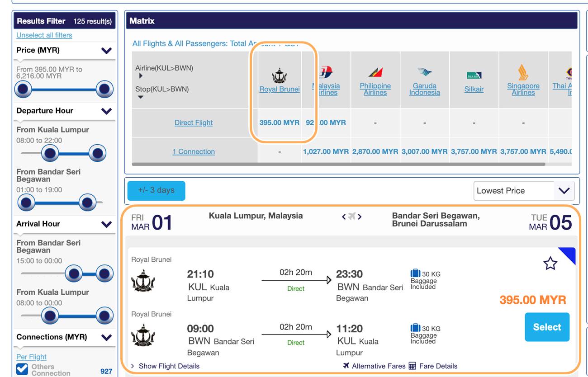Click Bandar Seri Begawan departure start-time handle

click(x=26, y=203)
